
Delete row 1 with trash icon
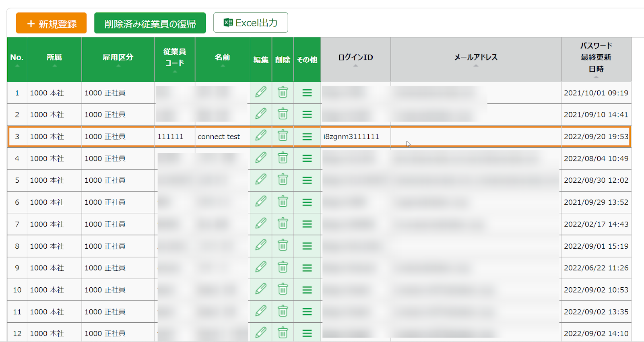click(x=283, y=92)
